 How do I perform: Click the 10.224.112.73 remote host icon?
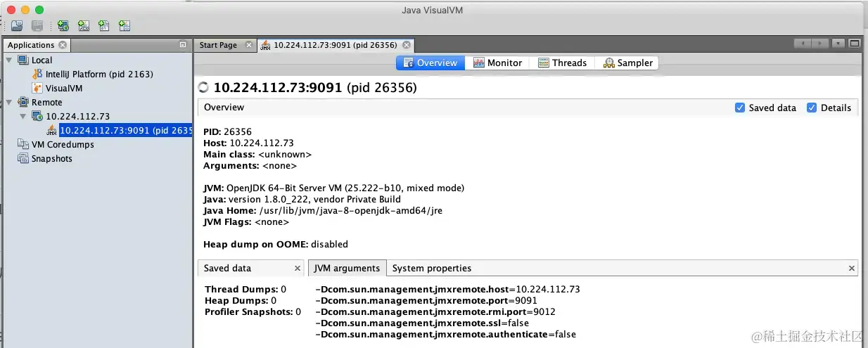(x=37, y=116)
